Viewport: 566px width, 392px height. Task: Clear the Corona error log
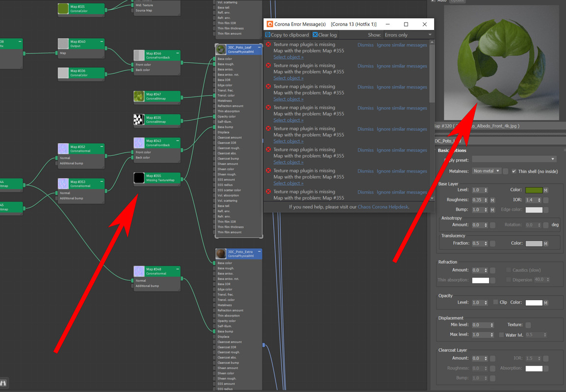[325, 35]
